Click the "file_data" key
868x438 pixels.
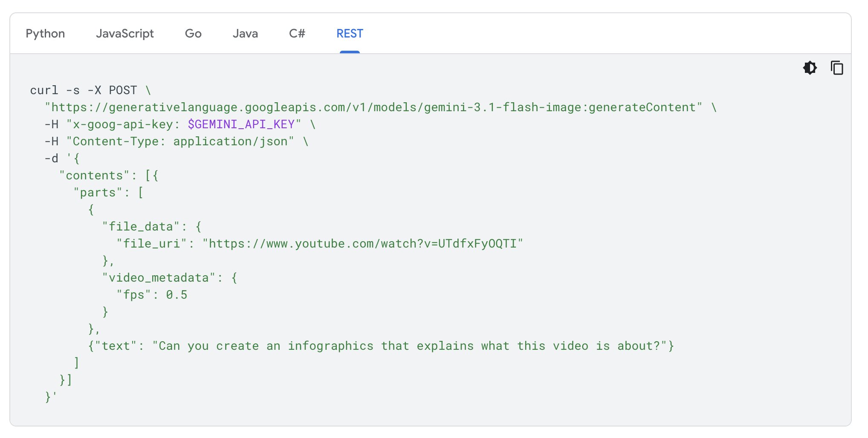pyautogui.click(x=141, y=227)
